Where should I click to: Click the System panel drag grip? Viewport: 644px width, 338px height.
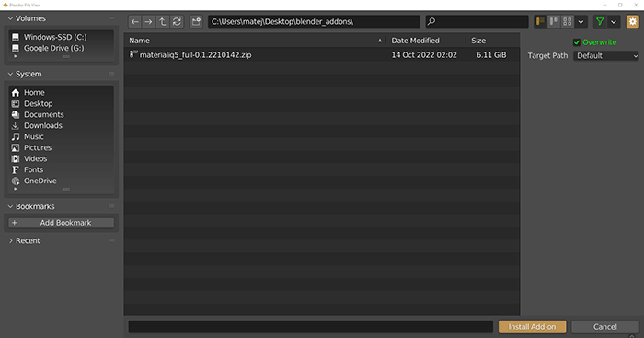[x=111, y=74]
